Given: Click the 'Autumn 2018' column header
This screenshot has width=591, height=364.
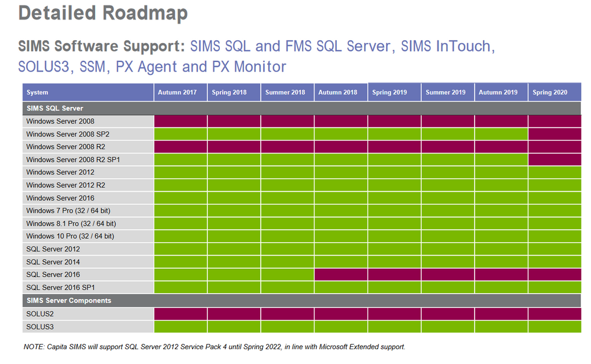Looking at the screenshot, I should coord(341,92).
